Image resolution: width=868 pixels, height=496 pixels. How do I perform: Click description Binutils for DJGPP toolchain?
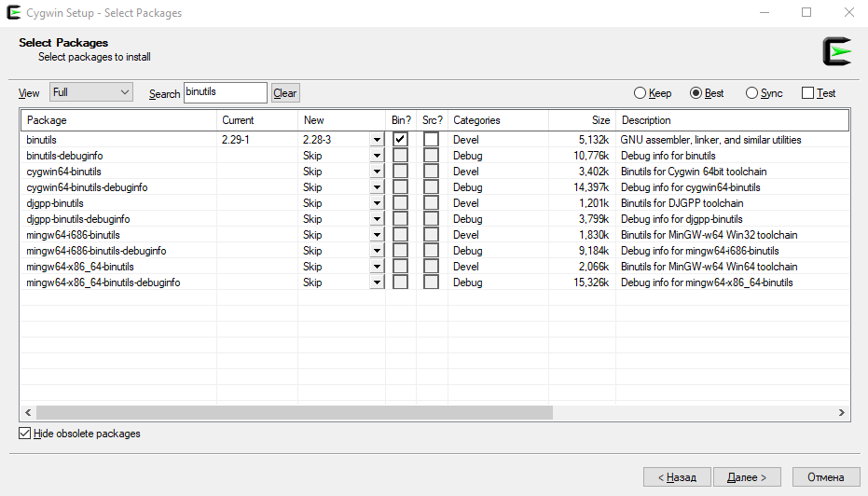pos(682,203)
